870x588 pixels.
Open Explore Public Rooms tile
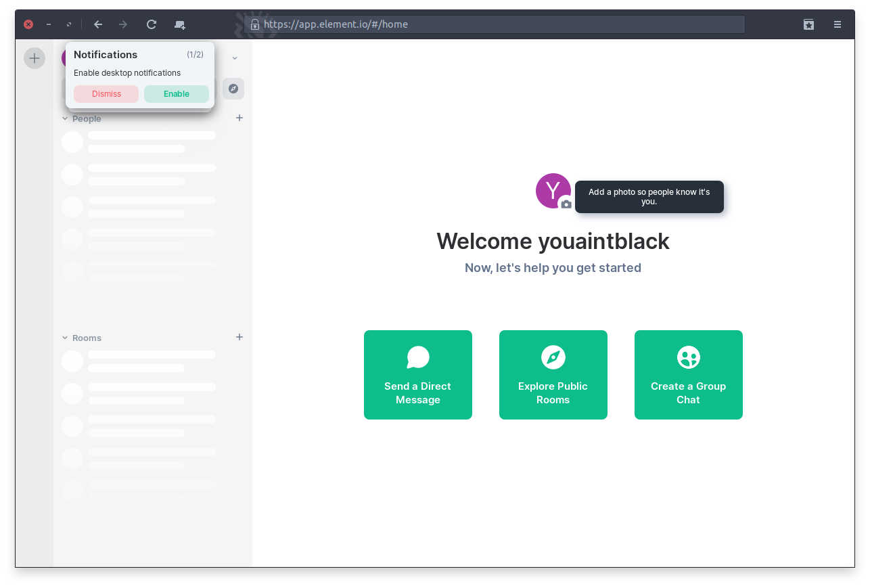(553, 375)
